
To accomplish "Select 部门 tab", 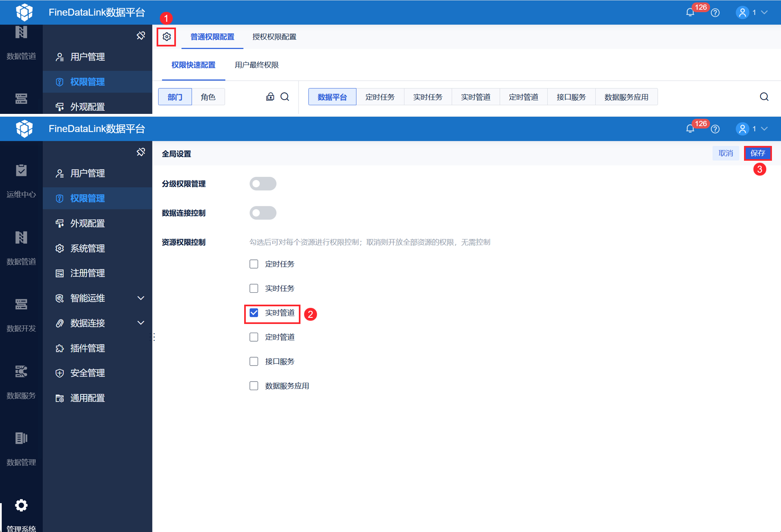I will [x=175, y=97].
